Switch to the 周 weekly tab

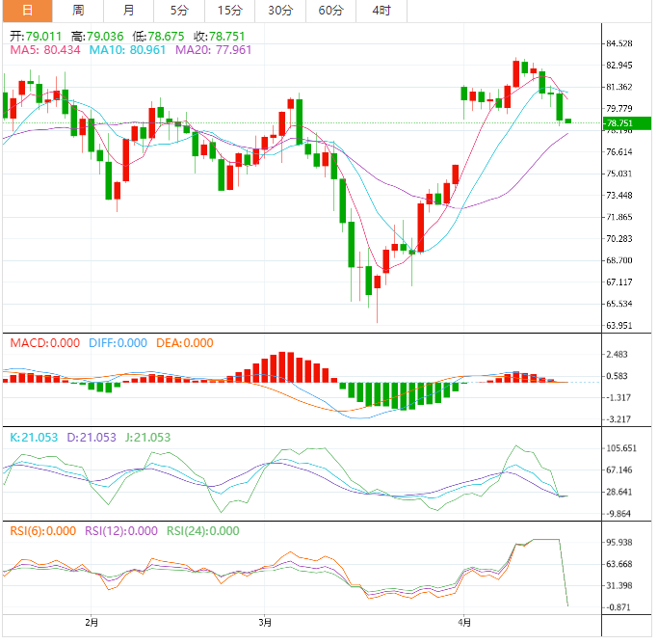pyautogui.click(x=78, y=11)
